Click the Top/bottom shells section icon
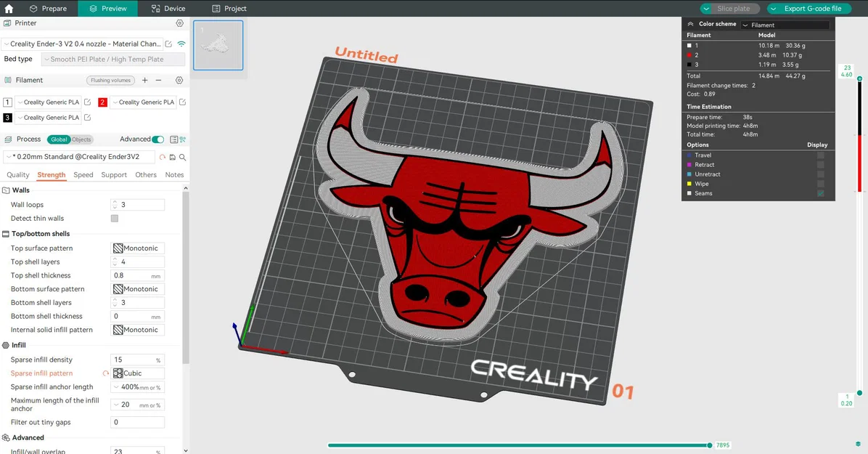Image resolution: width=868 pixels, height=454 pixels. click(6, 234)
